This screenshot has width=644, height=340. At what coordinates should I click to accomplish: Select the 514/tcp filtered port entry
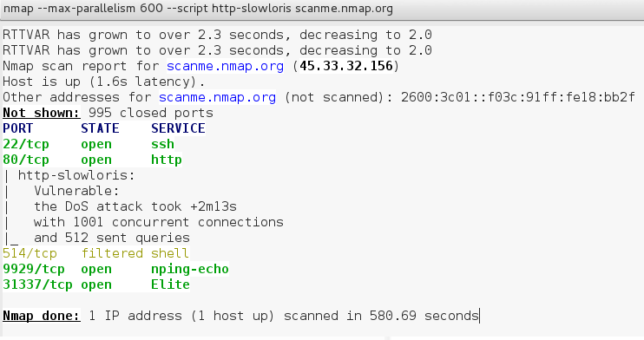30,253
